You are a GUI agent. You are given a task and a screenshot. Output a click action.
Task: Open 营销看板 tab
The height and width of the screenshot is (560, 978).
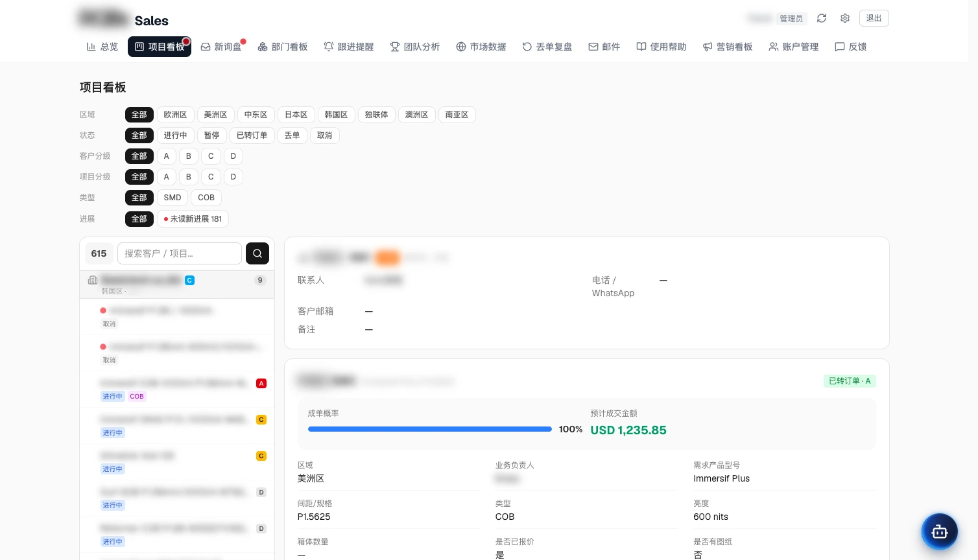coord(728,47)
